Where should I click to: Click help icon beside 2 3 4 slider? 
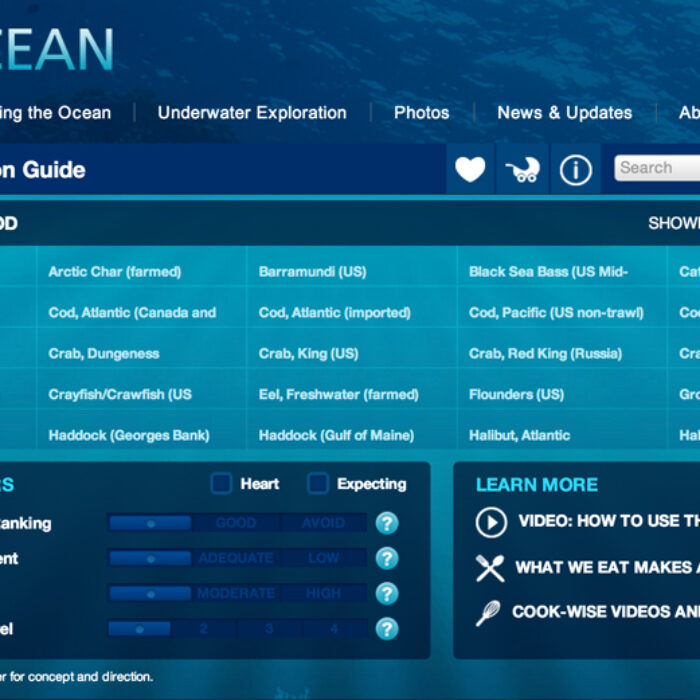[x=387, y=629]
